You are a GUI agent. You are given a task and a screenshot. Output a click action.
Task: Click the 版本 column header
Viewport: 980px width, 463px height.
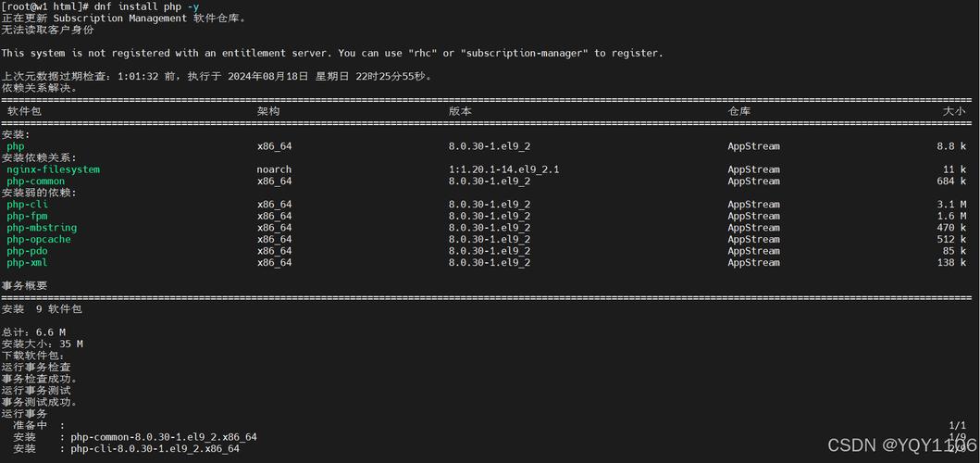coord(460,111)
